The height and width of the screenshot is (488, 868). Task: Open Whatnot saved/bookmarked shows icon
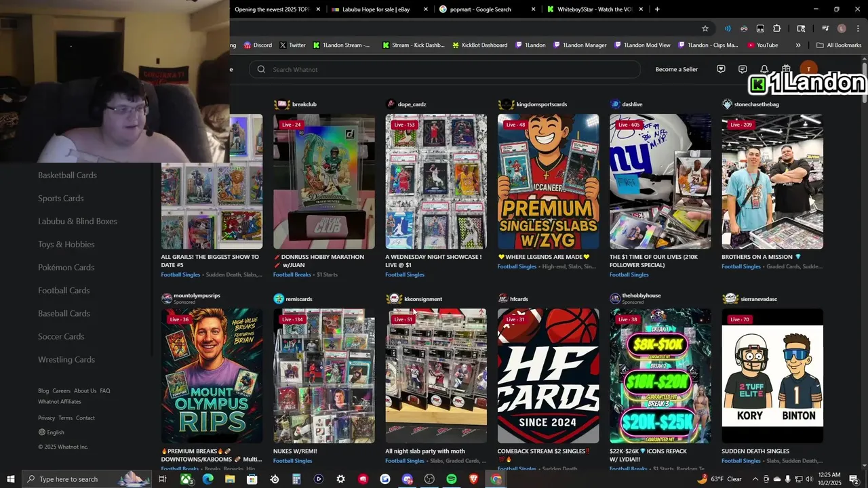tap(721, 69)
